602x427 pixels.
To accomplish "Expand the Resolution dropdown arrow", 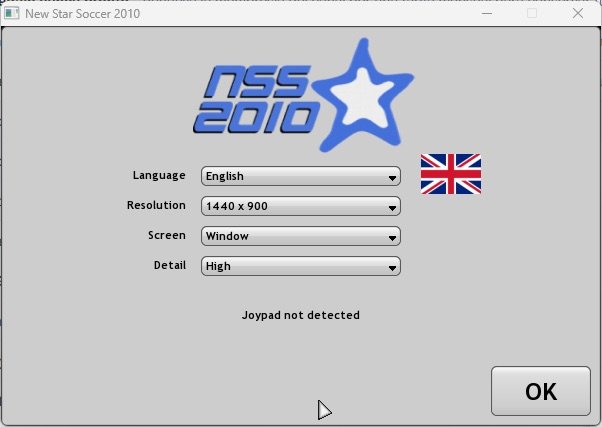I will point(393,207).
